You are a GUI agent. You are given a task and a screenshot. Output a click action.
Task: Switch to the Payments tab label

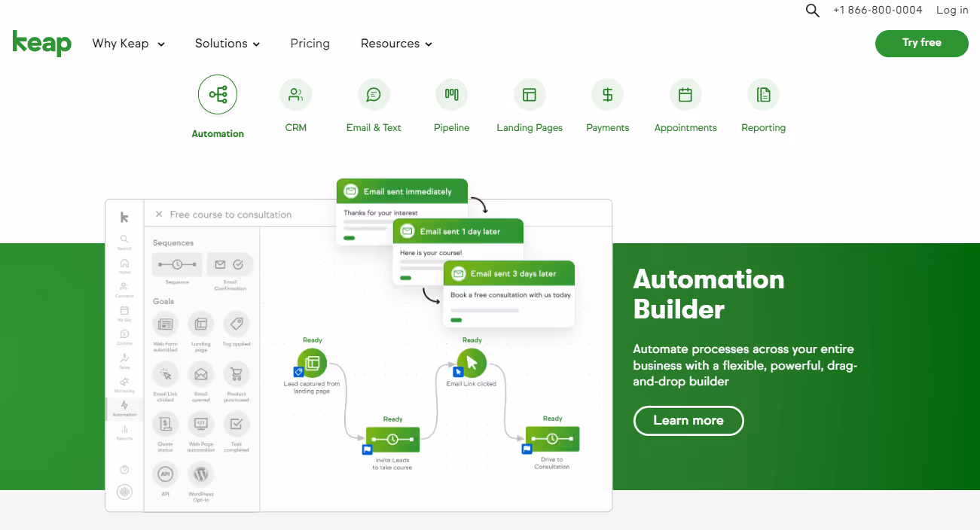[x=608, y=128]
